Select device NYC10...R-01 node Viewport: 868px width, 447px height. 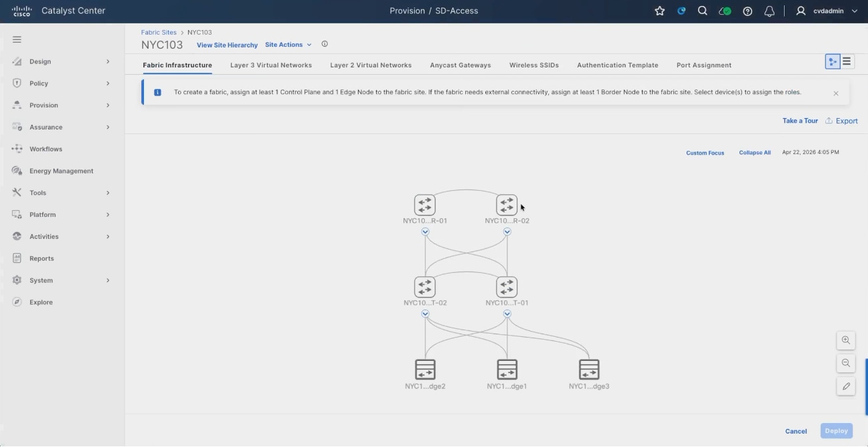pyautogui.click(x=425, y=205)
